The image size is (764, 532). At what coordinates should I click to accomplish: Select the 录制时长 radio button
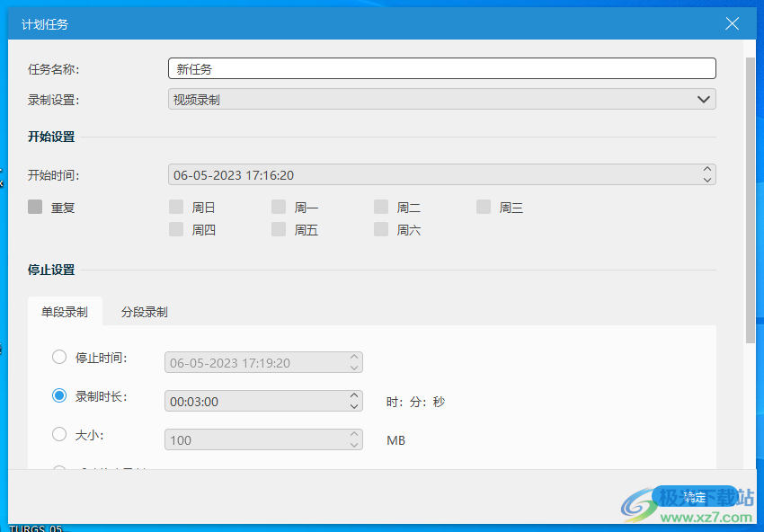click(x=59, y=395)
